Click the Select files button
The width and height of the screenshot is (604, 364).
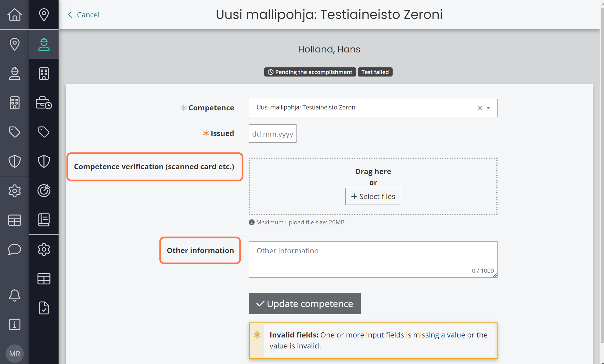373,196
